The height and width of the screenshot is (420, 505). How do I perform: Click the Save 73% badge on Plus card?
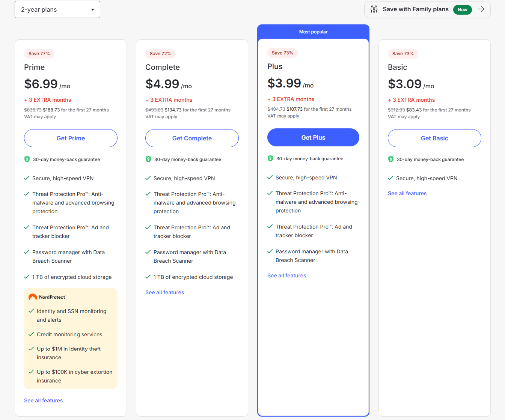[282, 53]
